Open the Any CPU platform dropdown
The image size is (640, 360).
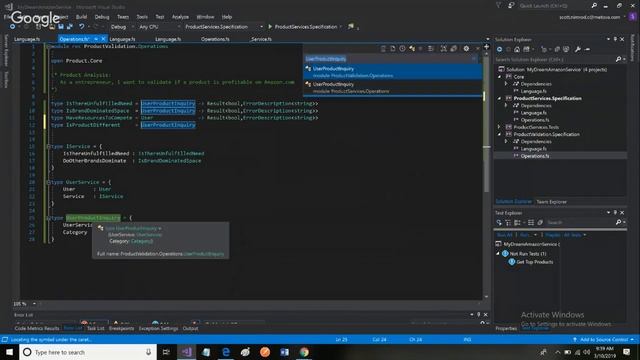pos(159,27)
